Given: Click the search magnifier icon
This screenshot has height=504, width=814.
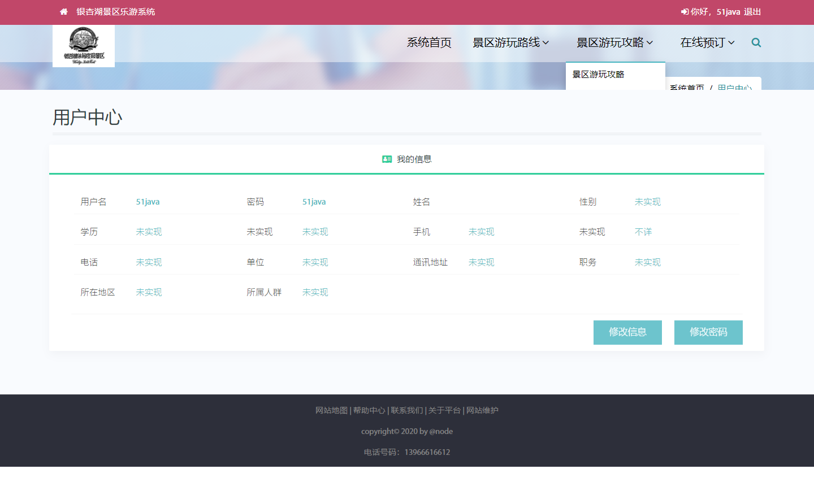Looking at the screenshot, I should pos(756,42).
